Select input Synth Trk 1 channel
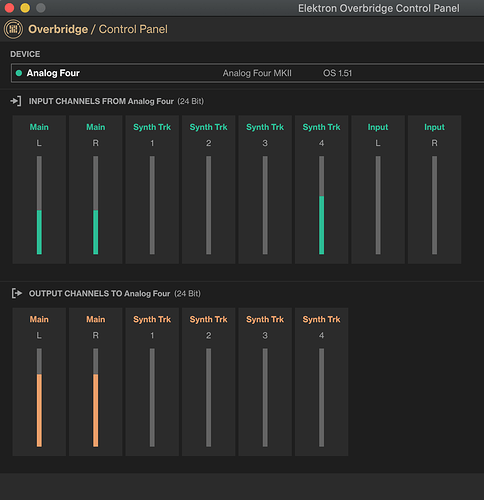 tap(152, 190)
